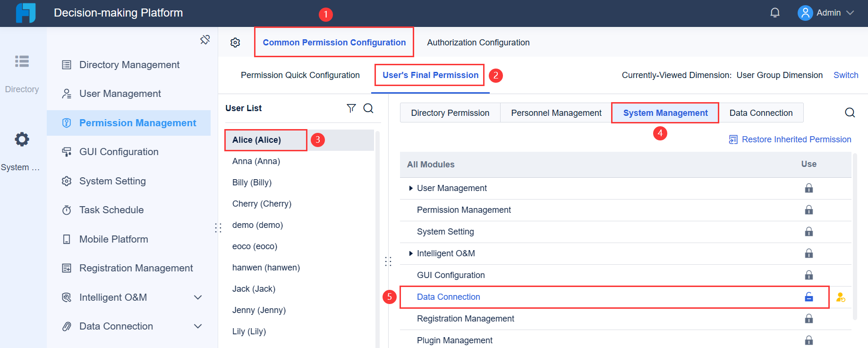Screen dimensions: 868x348
Task: Open the Directory list icon in left rail
Action: 22,61
